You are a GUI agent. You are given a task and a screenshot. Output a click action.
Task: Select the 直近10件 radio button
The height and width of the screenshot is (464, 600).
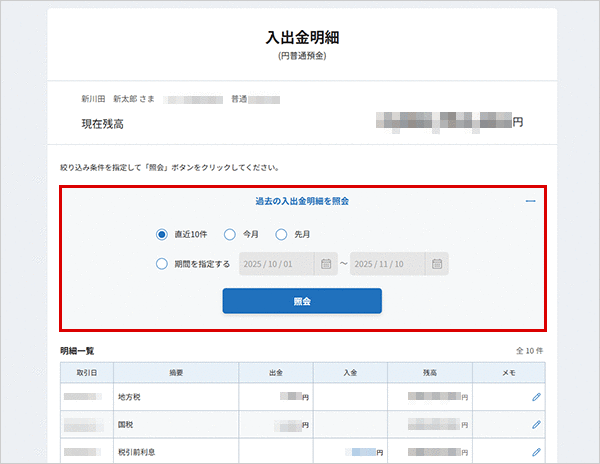click(161, 234)
